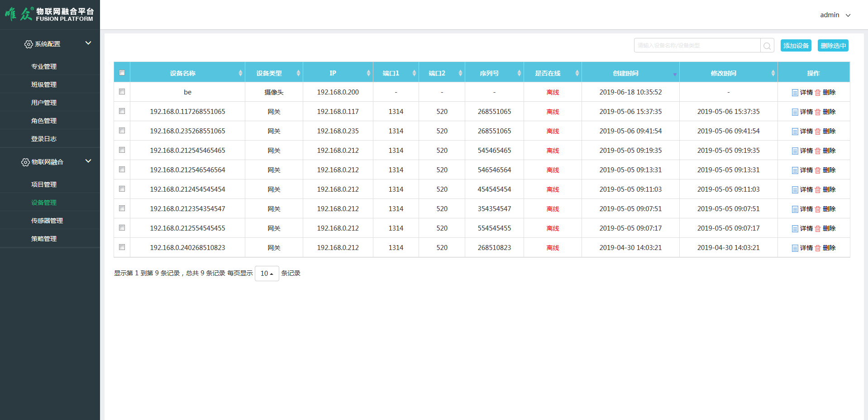Click the search magnifier icon
The height and width of the screenshot is (420, 868).
point(767,46)
